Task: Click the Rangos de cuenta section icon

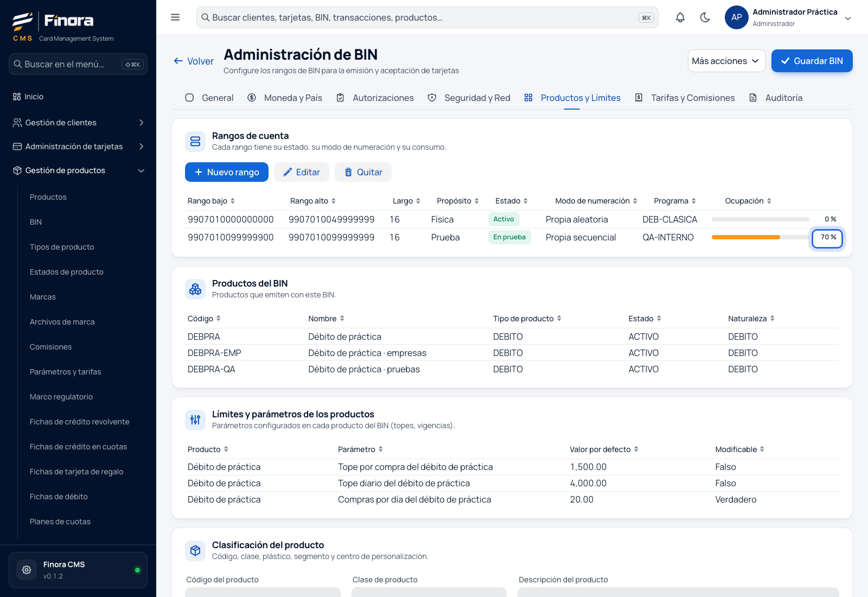Action: pos(195,142)
